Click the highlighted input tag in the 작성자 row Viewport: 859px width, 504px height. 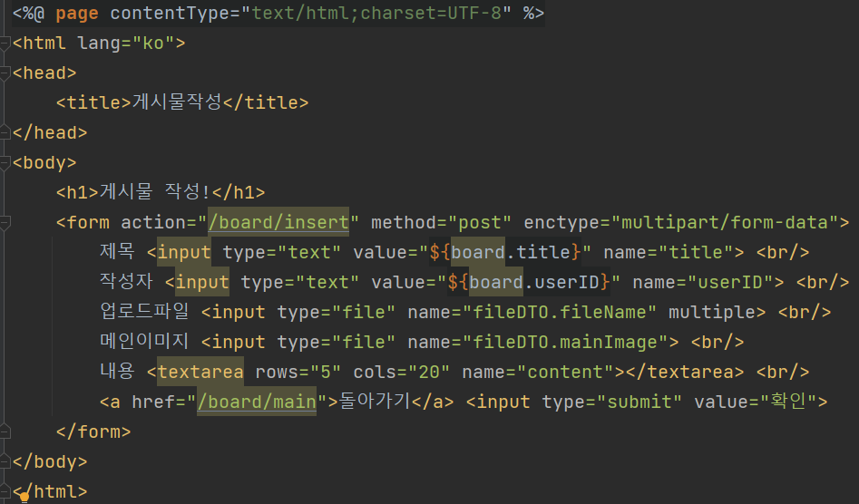[x=202, y=283]
